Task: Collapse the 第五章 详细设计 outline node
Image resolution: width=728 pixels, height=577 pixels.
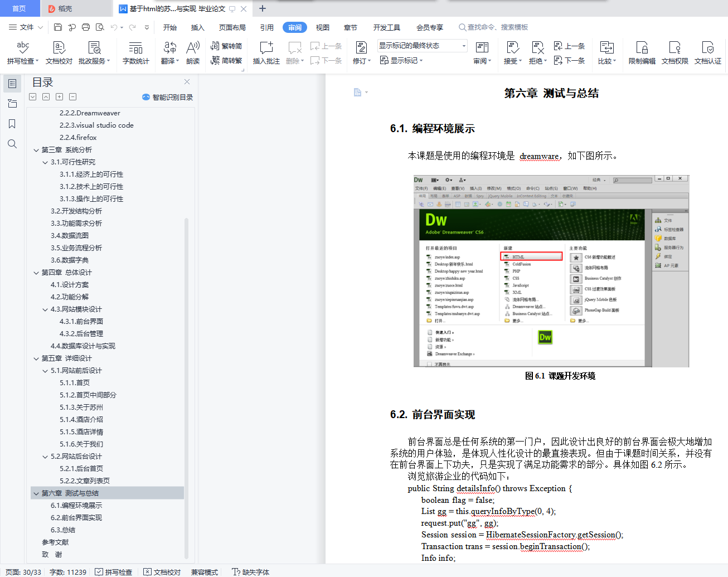Action: tap(36, 358)
